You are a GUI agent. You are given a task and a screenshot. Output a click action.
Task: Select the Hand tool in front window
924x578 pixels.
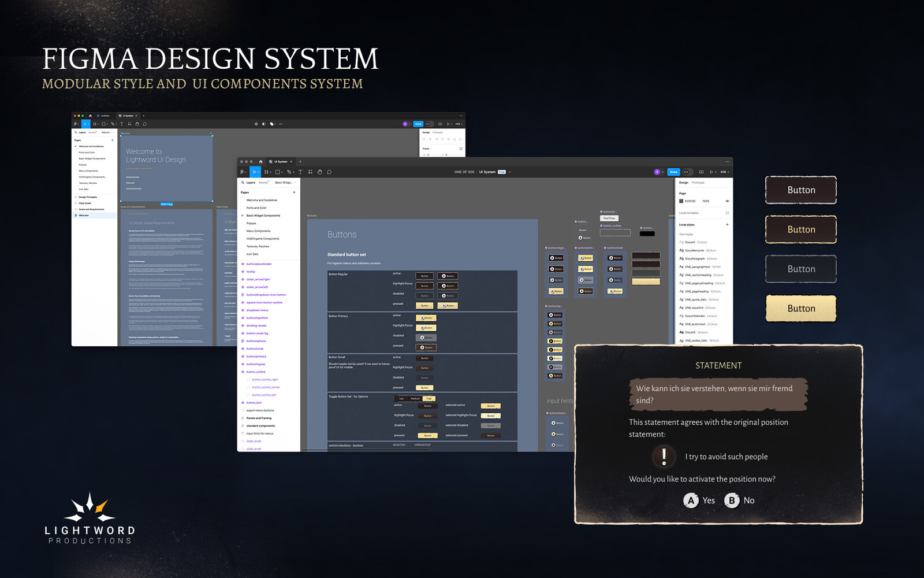[319, 172]
